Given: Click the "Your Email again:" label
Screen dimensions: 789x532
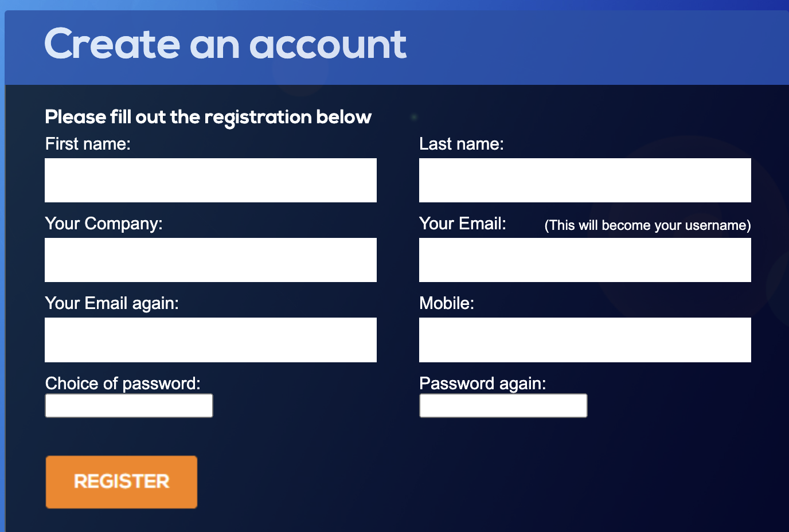Looking at the screenshot, I should click(x=112, y=303).
